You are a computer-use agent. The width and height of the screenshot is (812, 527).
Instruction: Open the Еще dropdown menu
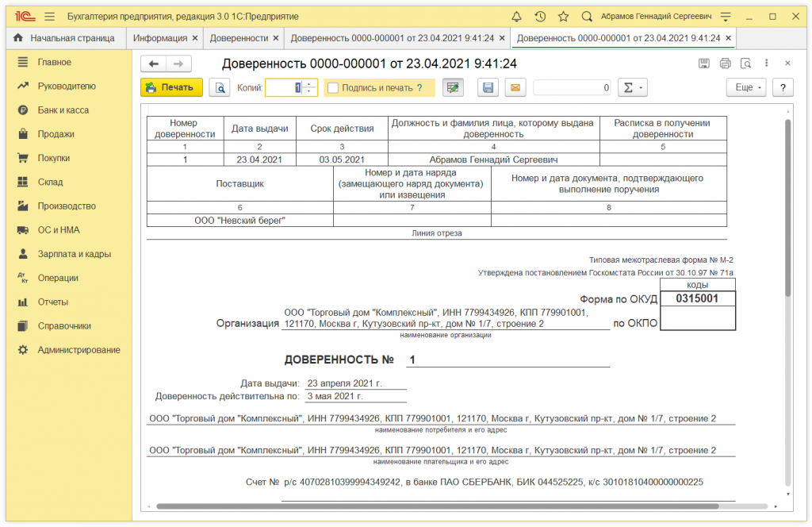747,87
